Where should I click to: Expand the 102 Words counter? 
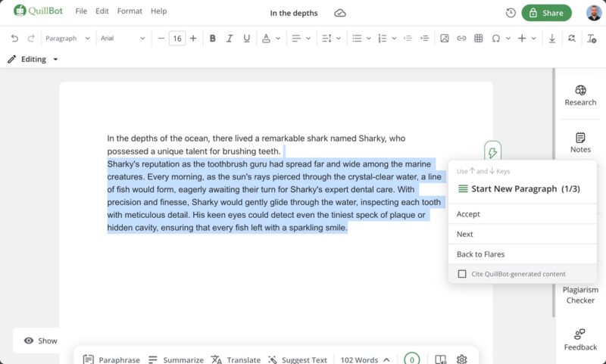tap(365, 359)
